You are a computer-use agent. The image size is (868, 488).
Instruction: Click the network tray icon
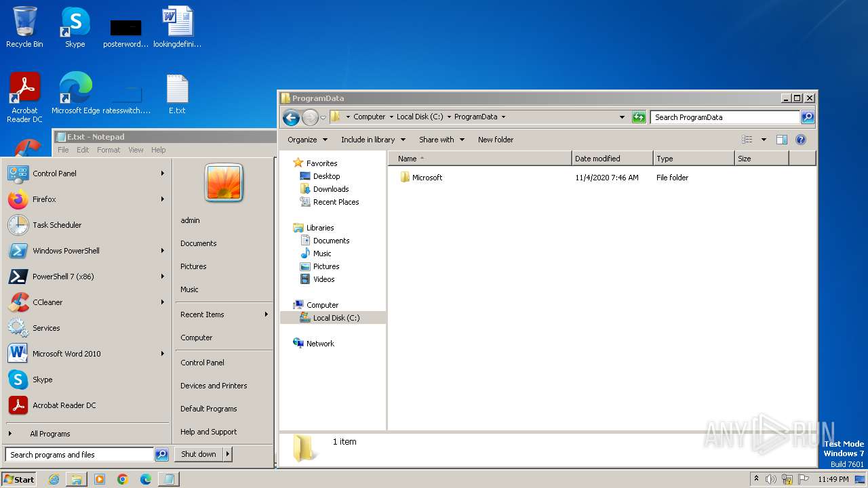pyautogui.click(x=787, y=479)
